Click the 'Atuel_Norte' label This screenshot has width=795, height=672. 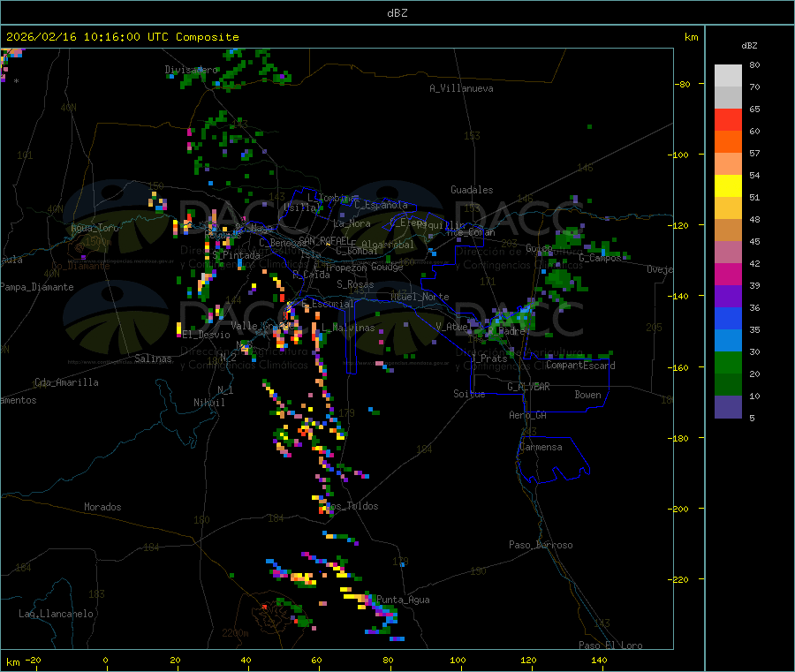click(420, 297)
